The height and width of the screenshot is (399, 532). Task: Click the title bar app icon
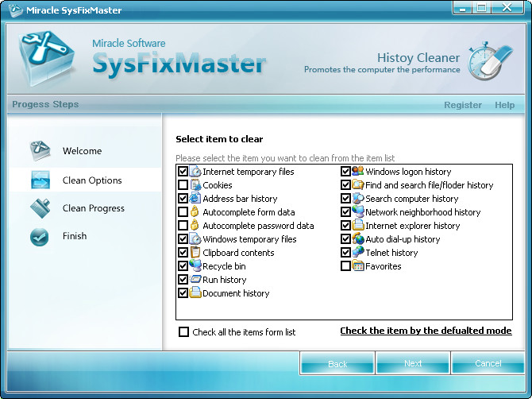[x=15, y=10]
